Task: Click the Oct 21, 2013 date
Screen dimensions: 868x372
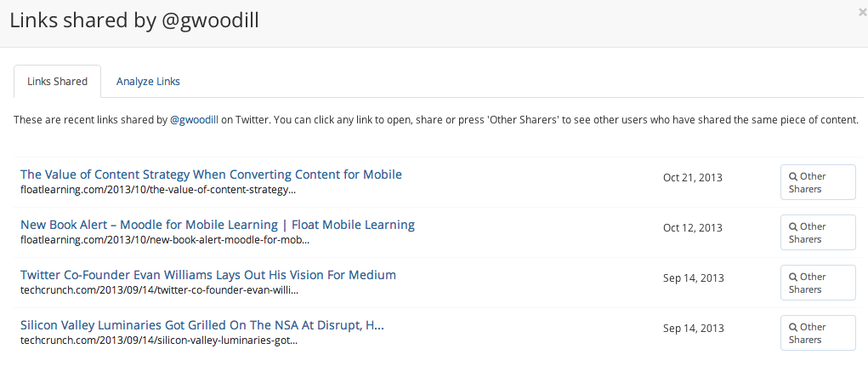Action: point(692,178)
